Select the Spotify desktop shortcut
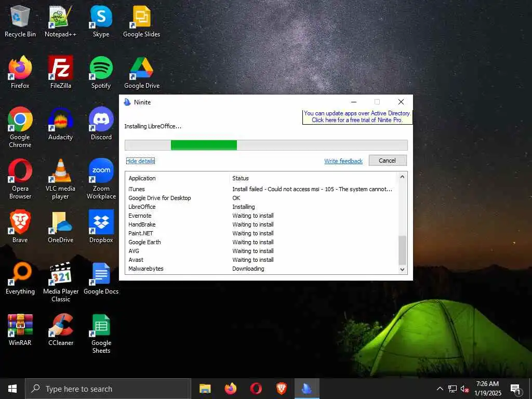The image size is (532, 399). pos(101,73)
